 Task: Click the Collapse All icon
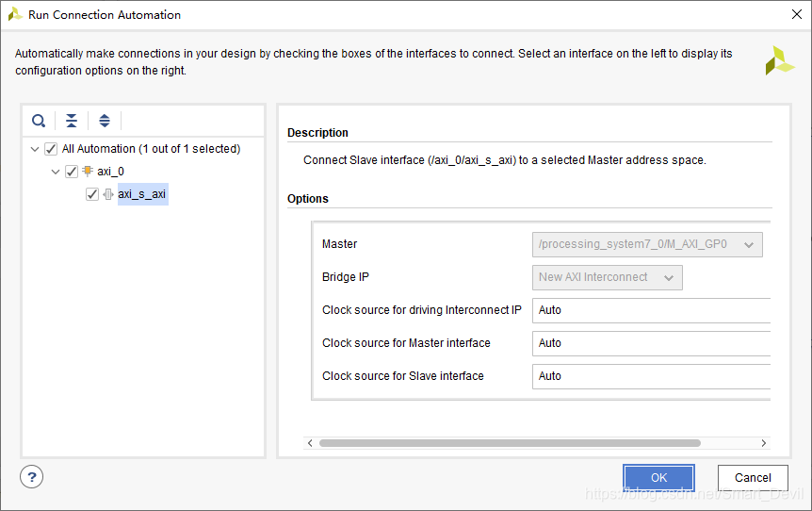[x=72, y=121]
